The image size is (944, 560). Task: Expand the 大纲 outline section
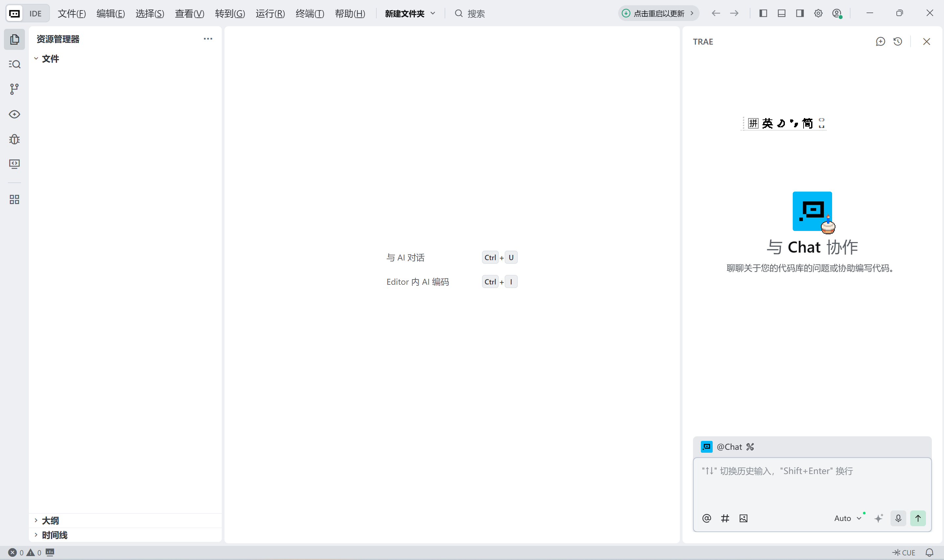click(50, 520)
